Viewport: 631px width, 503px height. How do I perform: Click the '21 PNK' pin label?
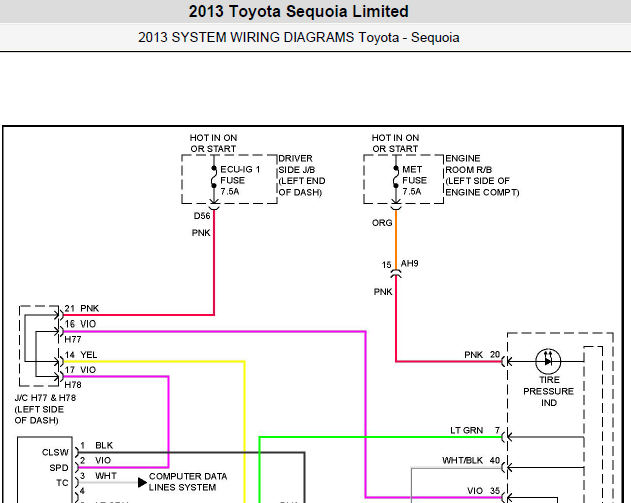tap(82, 309)
